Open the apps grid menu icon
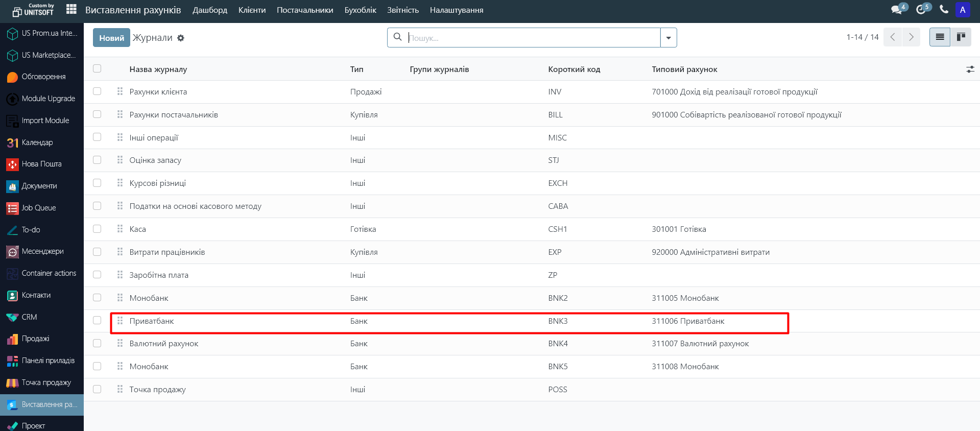Screen dimensions: 980x431 click(x=71, y=10)
